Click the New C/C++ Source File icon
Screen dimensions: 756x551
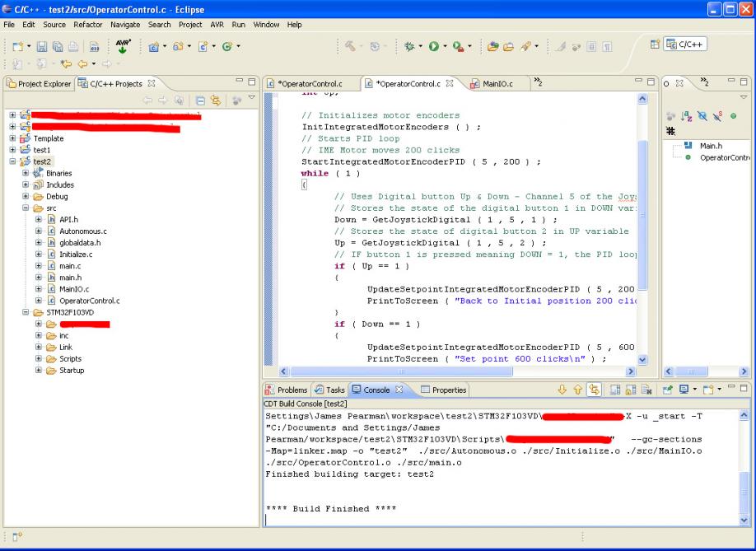point(203,46)
